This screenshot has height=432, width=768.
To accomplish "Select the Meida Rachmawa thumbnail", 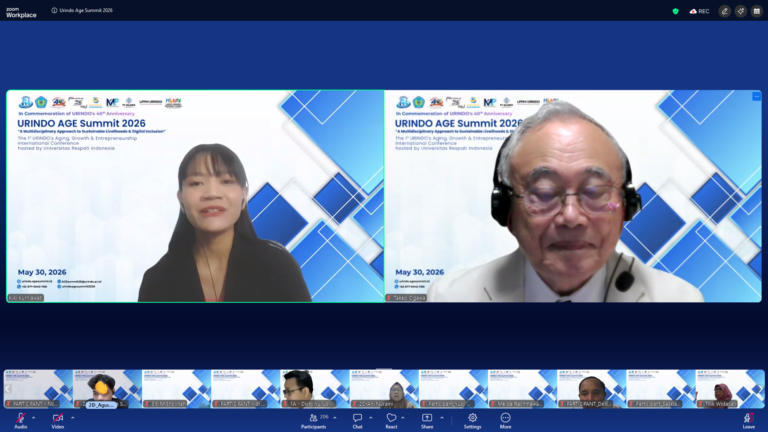I will [522, 389].
